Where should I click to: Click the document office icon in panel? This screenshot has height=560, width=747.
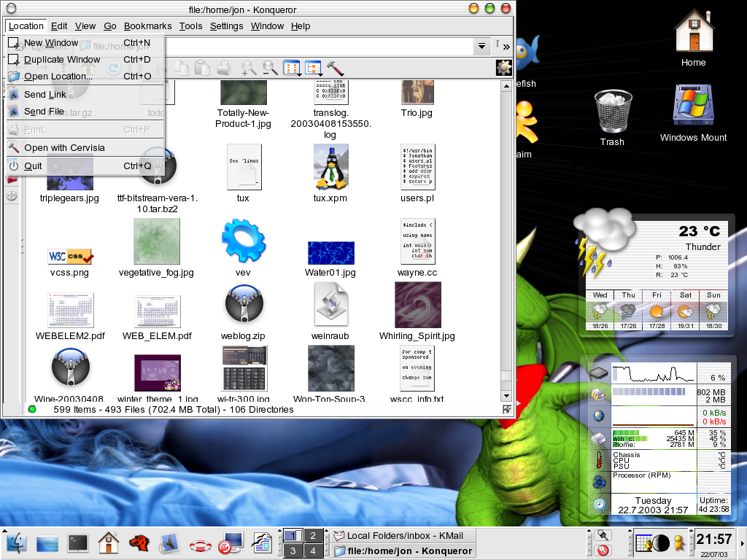click(261, 542)
